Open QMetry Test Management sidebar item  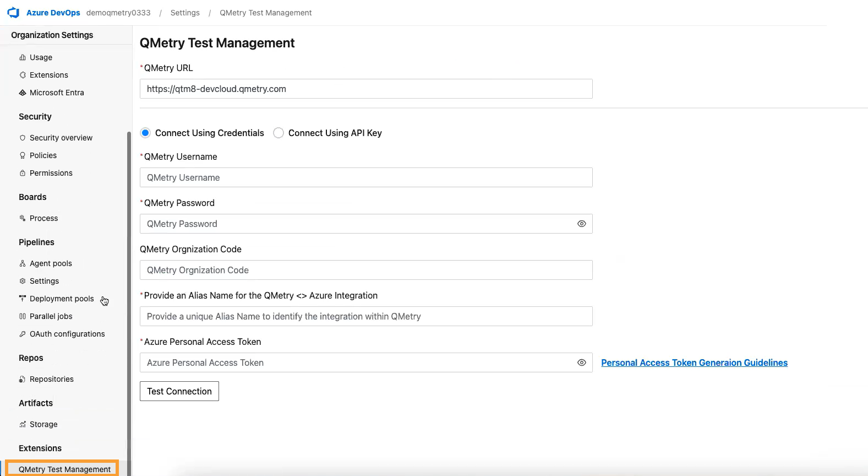64,469
